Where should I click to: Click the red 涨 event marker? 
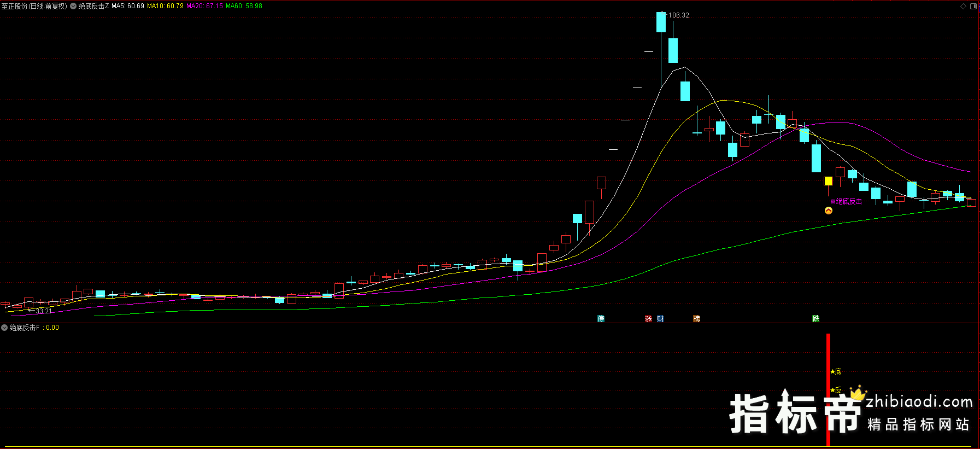point(648,318)
